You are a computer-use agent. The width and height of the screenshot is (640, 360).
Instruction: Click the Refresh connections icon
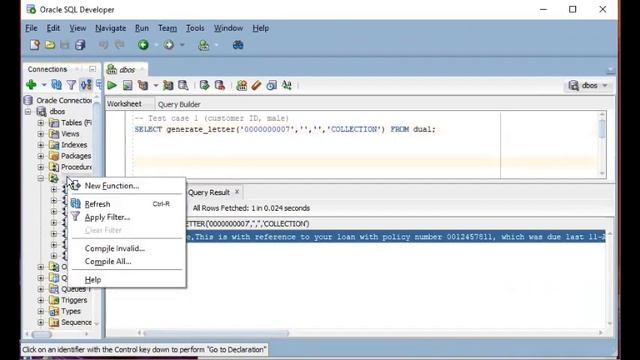[57, 85]
